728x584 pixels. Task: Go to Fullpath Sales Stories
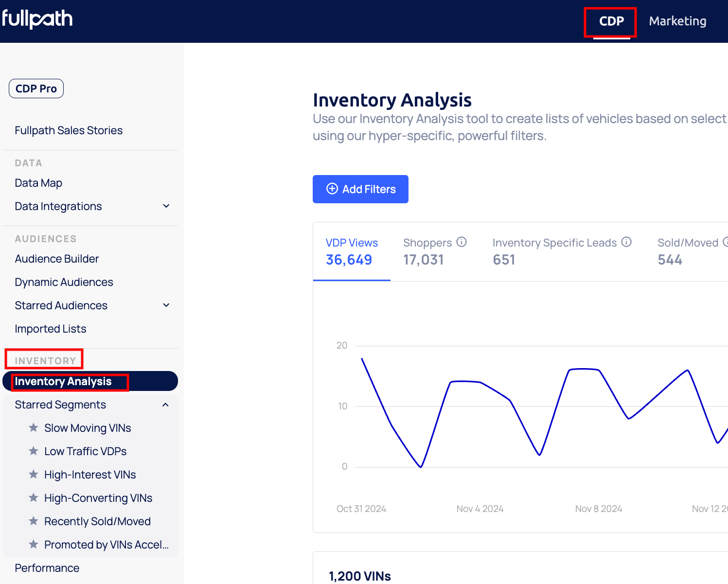pos(69,130)
